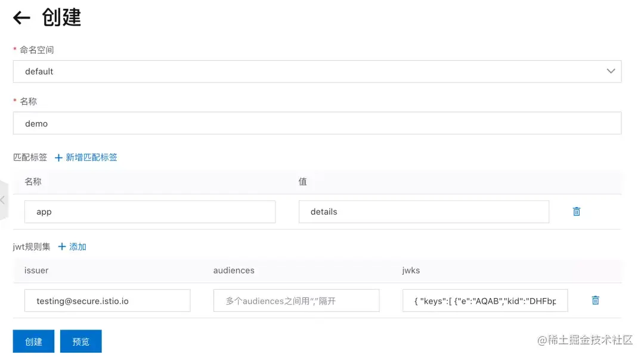Expand namespace list via chevron arrow
Image resolution: width=644 pixels, height=357 pixels.
[611, 71]
